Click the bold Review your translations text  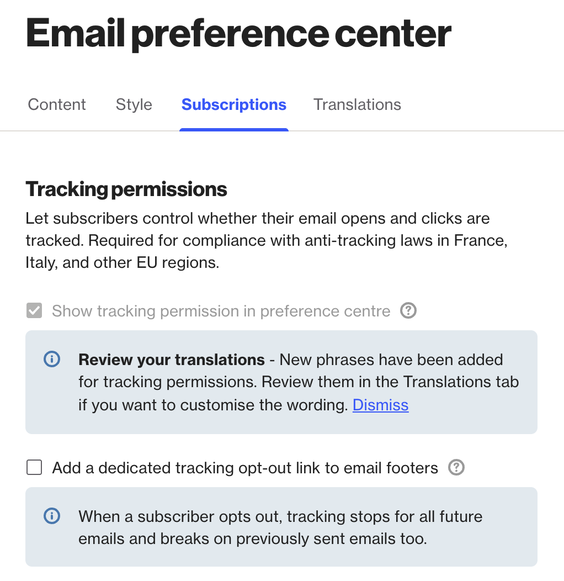click(171, 359)
